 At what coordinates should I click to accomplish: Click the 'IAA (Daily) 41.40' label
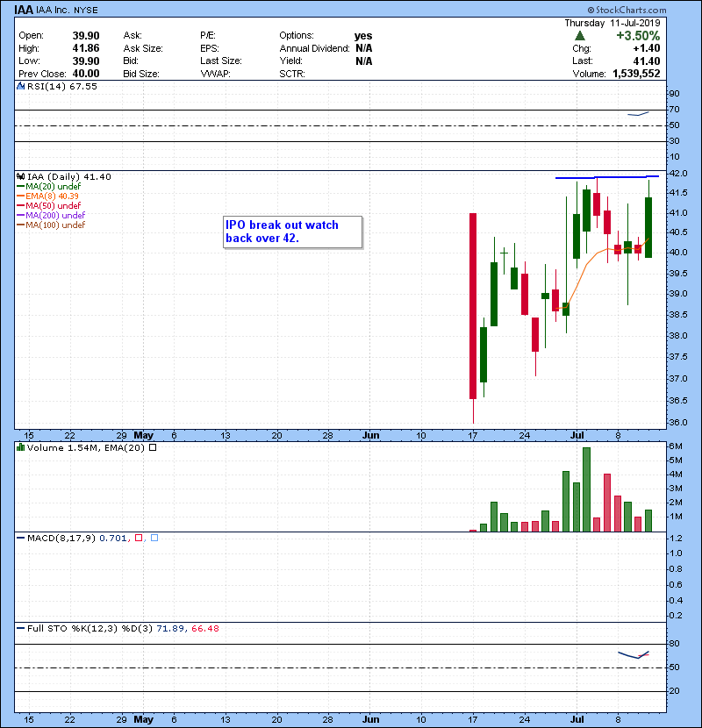68,176
